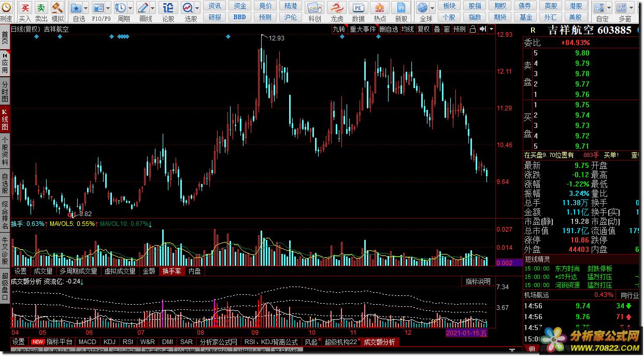
Task: Open the 多窗 multi-window icon
Action: 623,8
